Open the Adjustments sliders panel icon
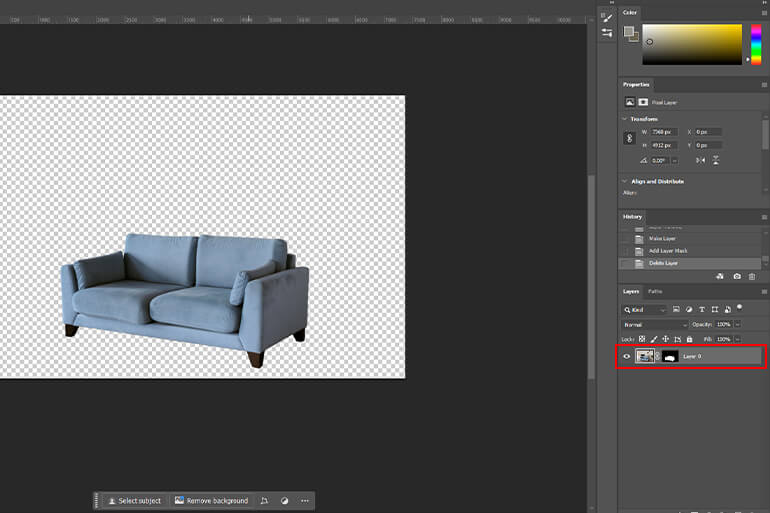Image resolution: width=770 pixels, height=513 pixels. [x=606, y=33]
